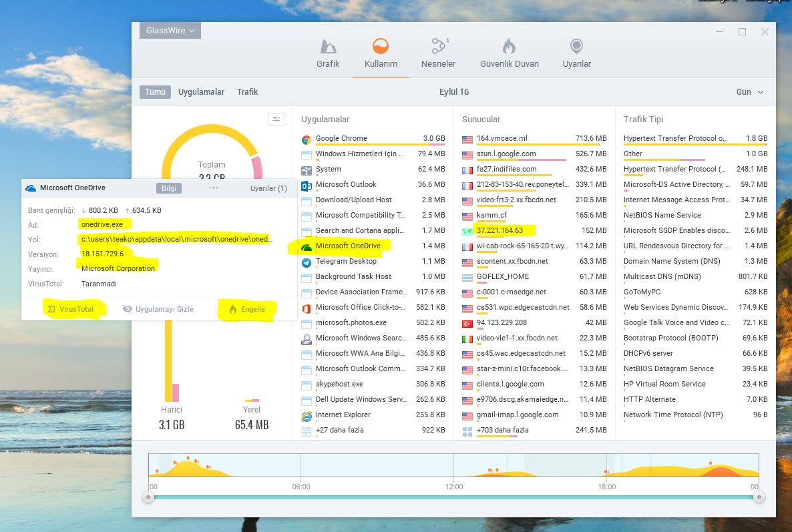Select HTTP Alternate traffic row
The width and height of the screenshot is (792, 532).
click(696, 399)
